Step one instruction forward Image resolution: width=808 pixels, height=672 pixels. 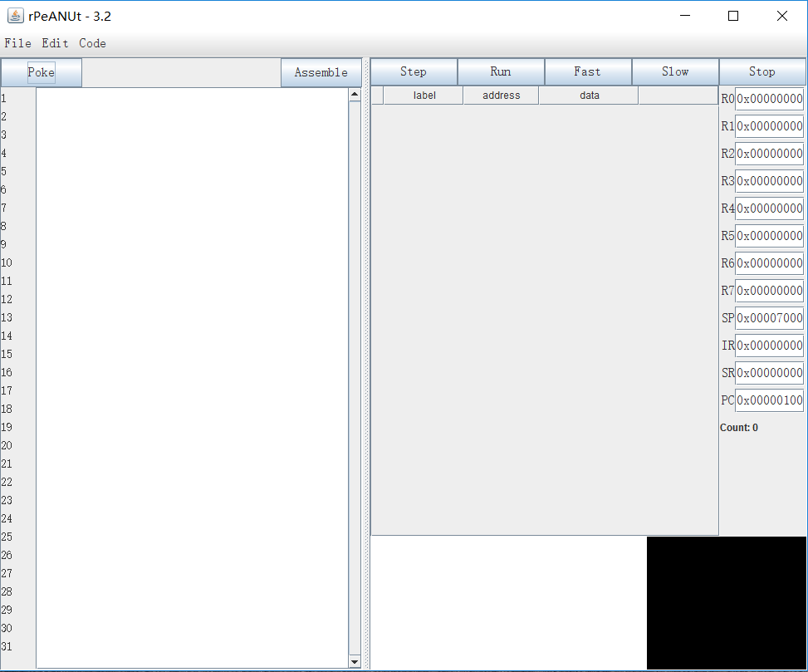click(414, 71)
